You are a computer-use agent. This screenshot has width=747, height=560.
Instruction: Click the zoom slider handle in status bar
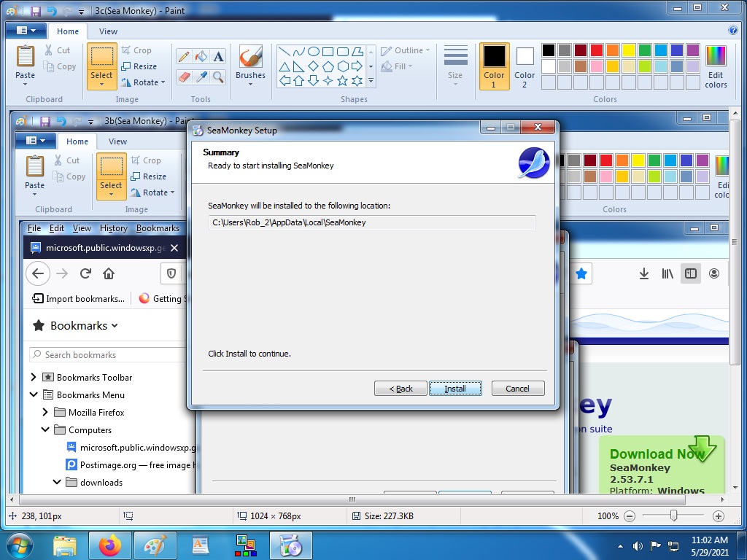(x=673, y=516)
